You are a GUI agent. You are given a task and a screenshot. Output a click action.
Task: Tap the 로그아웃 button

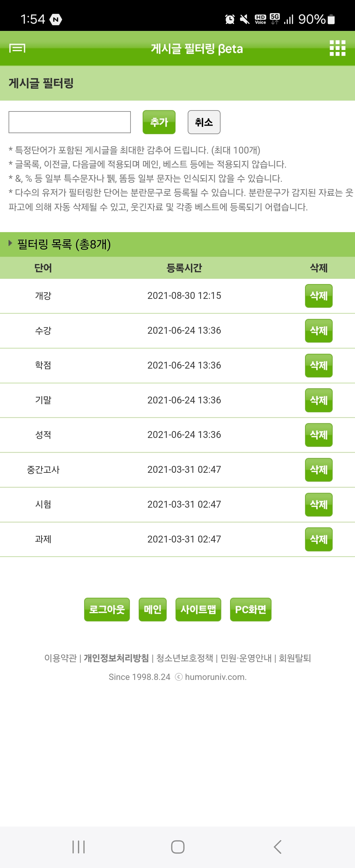coord(107,610)
